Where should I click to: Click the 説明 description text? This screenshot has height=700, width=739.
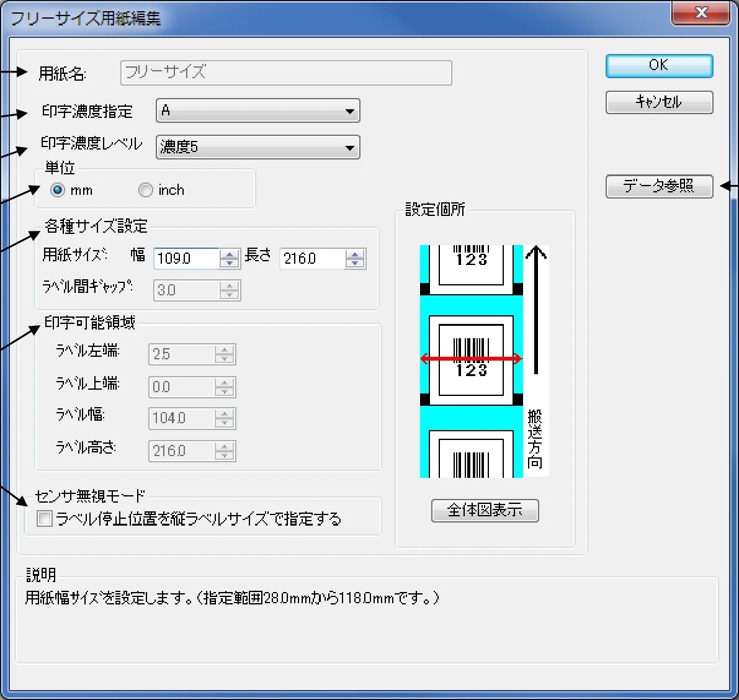click(232, 598)
